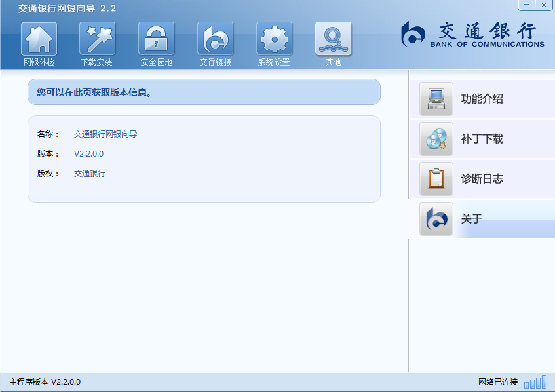This screenshot has width=555, height=392.
Task: Close the wizard window
Action: (544, 5)
